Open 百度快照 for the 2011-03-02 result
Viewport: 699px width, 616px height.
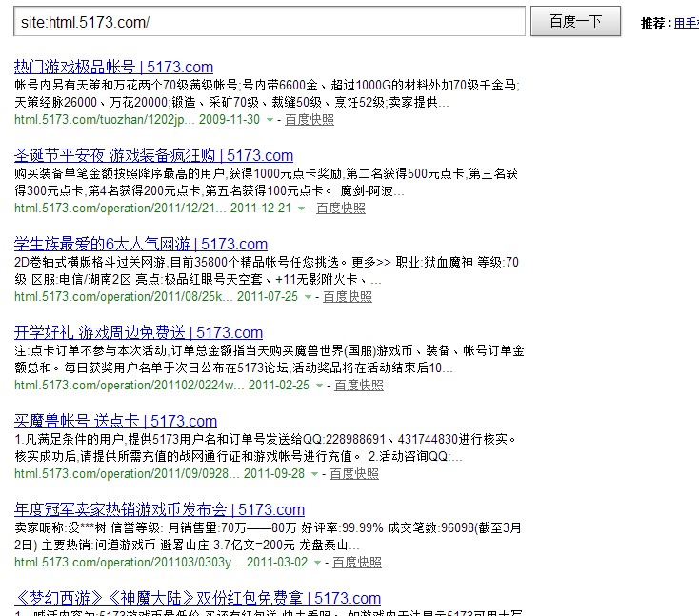coord(357,562)
